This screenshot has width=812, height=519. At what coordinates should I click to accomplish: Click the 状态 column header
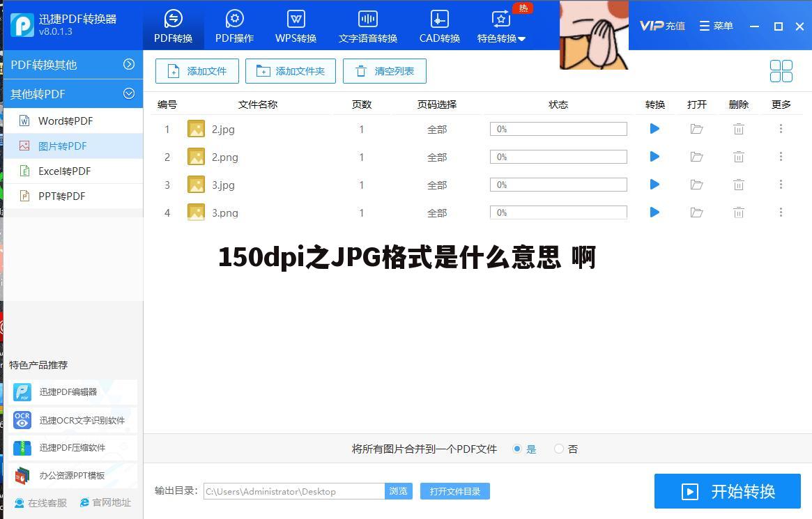(558, 104)
